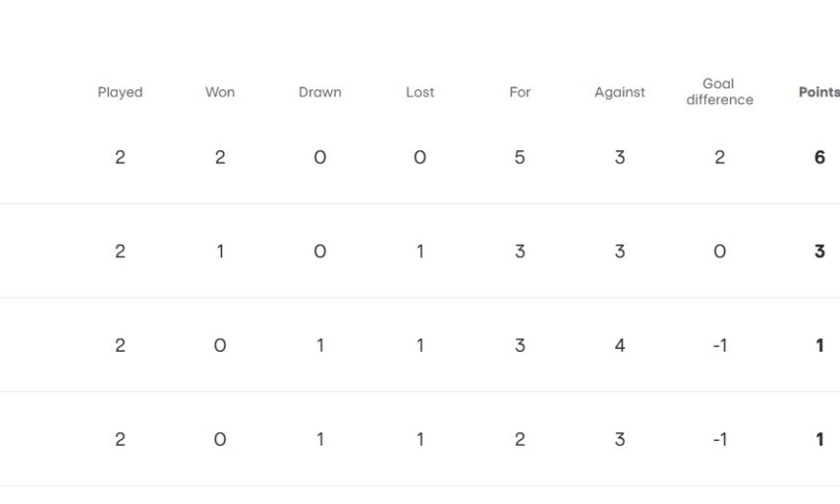Click the 6 points value in the first row

(819, 157)
